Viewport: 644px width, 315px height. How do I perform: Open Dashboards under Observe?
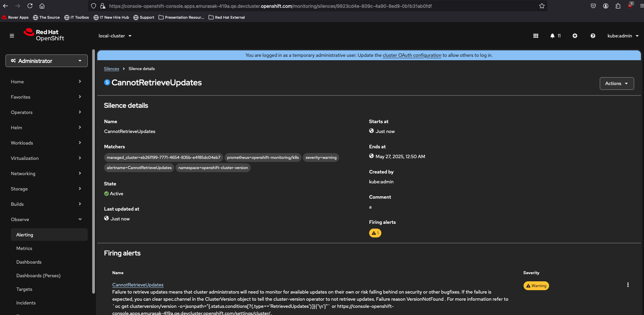[x=49, y=262]
